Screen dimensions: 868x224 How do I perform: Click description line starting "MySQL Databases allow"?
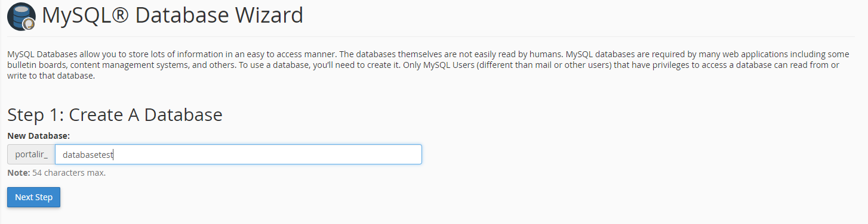(428, 54)
